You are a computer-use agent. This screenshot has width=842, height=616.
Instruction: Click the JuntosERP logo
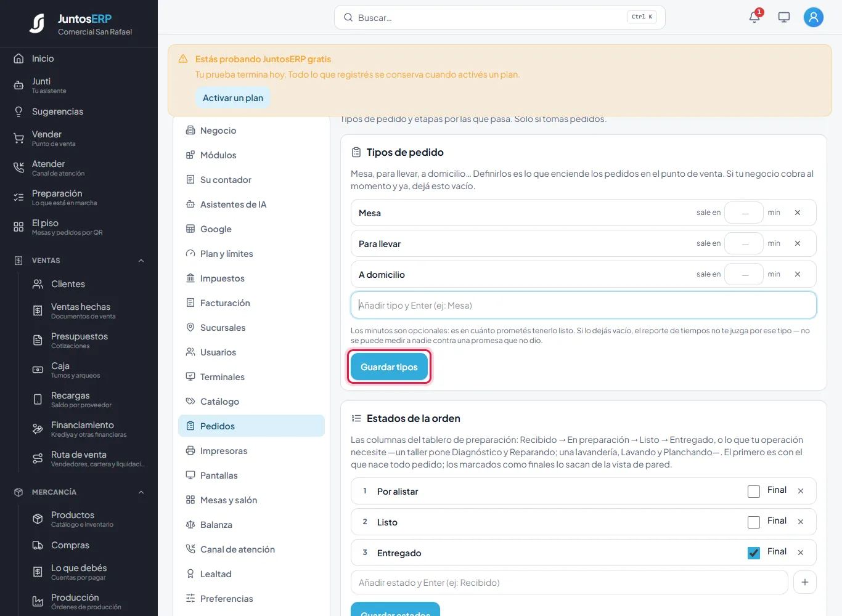[37, 23]
